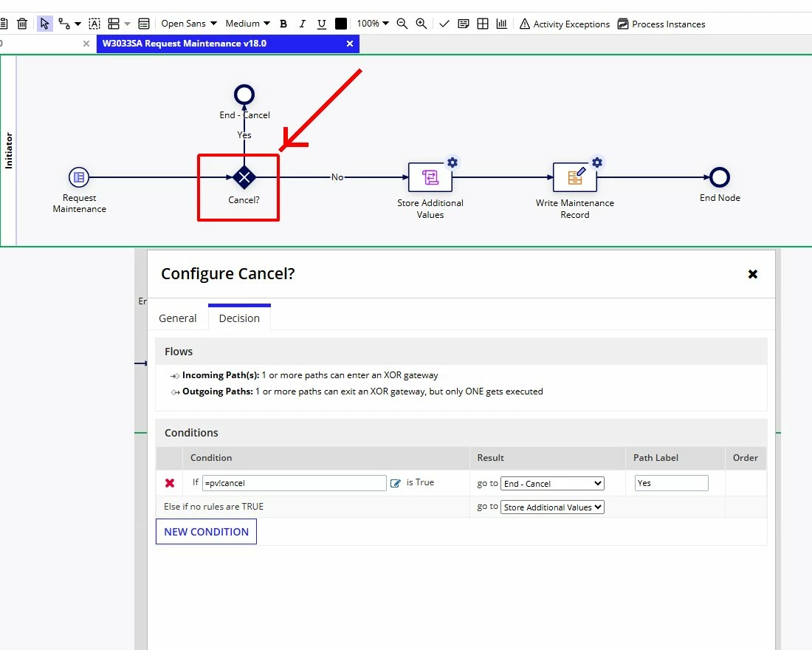Toggle italic formatting
Image resolution: width=812 pixels, height=650 pixels.
[303, 24]
